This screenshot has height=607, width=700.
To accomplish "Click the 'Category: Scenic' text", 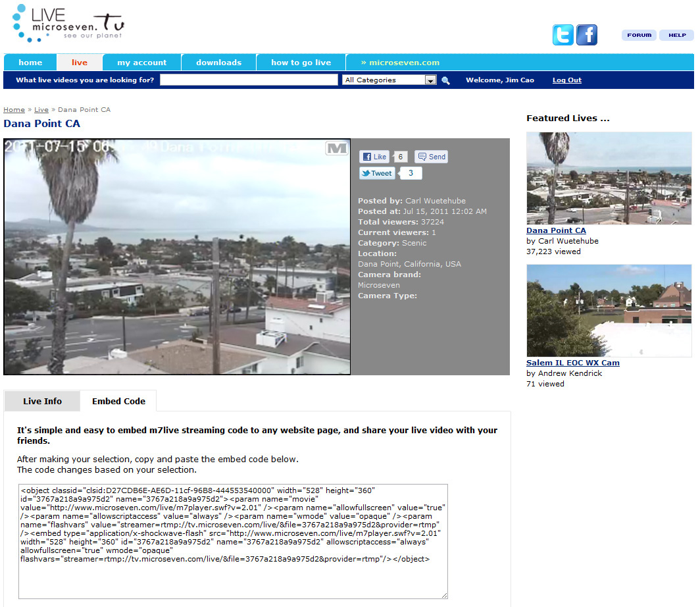I will (392, 243).
